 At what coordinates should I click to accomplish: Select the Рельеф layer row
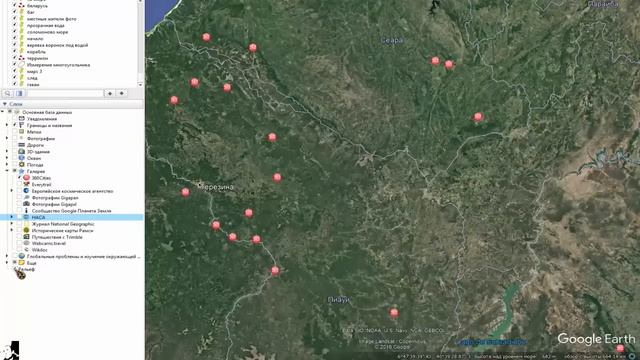click(27, 269)
